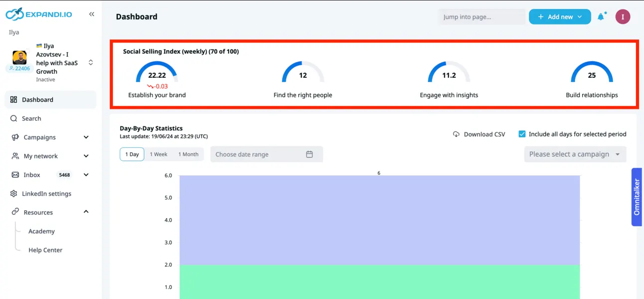Click the Campaigns megaphone icon
The width and height of the screenshot is (644, 299).
coord(15,137)
